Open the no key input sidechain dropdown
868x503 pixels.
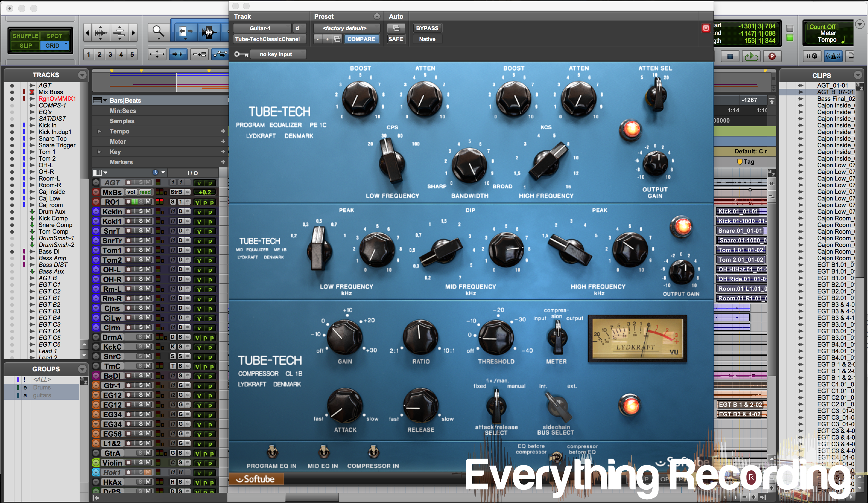point(278,54)
